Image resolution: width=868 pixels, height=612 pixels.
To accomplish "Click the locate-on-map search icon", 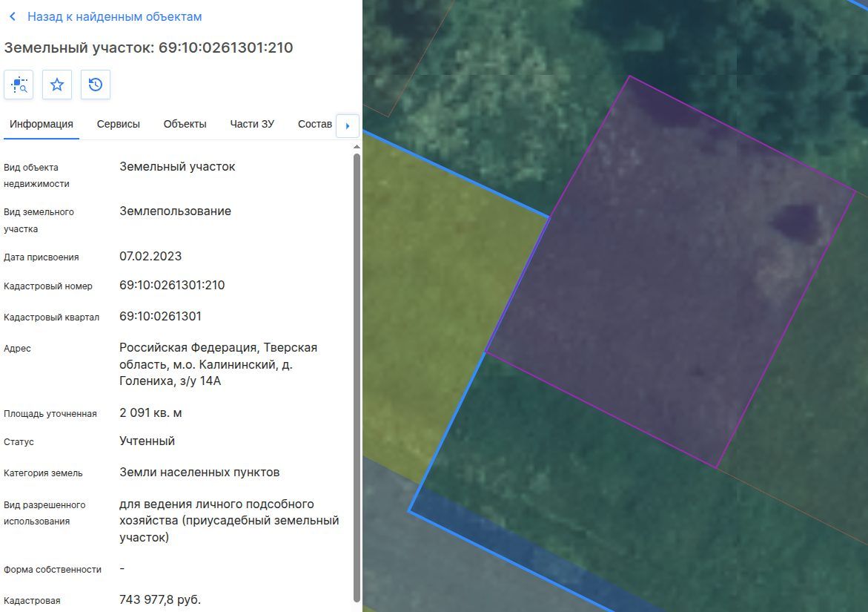I will click(x=19, y=85).
